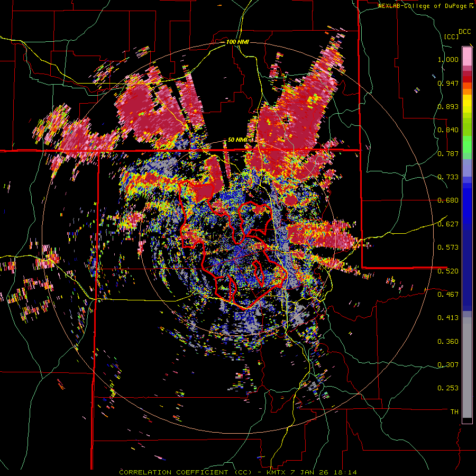Select the 1.000 value on the color scale
Viewport: 476px width, 476px height.
click(x=448, y=59)
